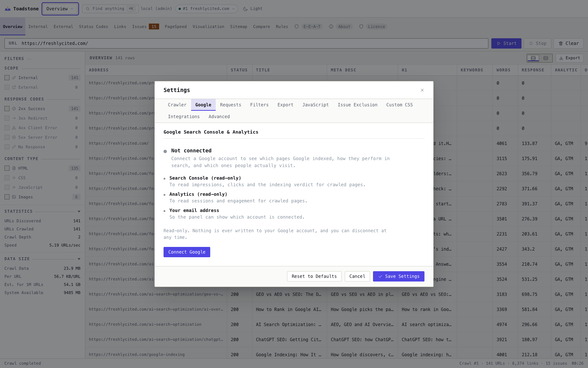Viewport: 588px width, 368px height.
Task: Click the shield icon beside E-E-A-T
Action: tap(297, 26)
